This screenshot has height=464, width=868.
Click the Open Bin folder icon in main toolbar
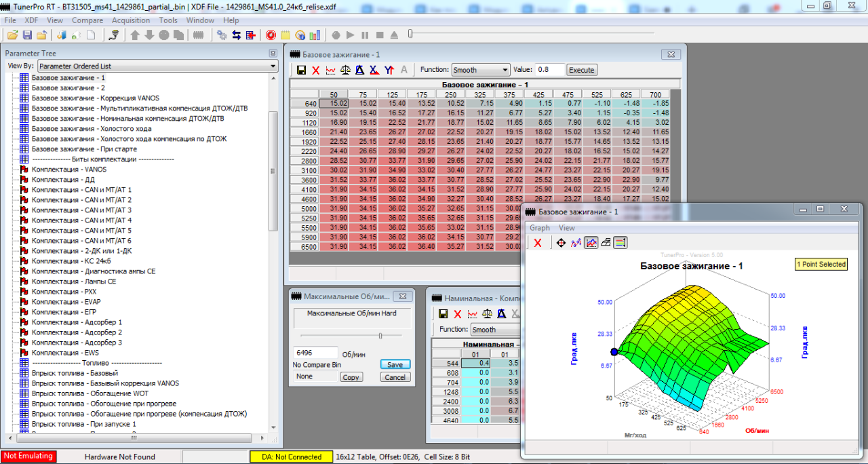coord(12,35)
